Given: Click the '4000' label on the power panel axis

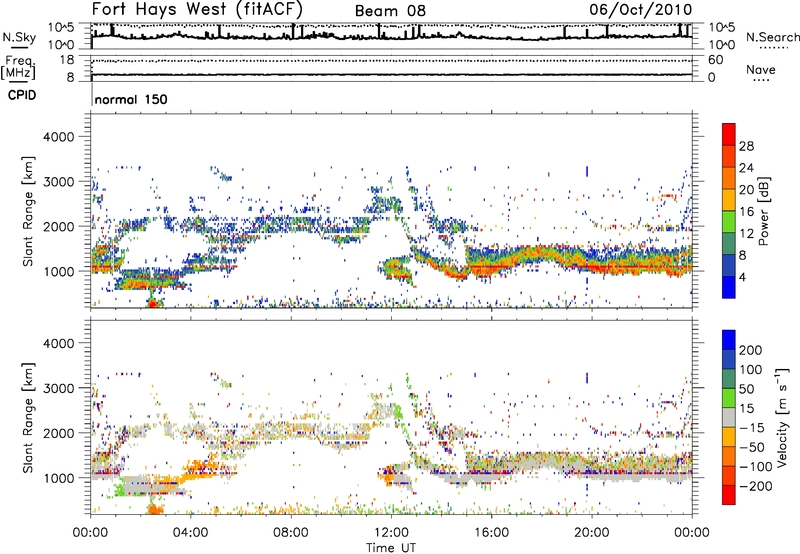Looking at the screenshot, I should click(x=58, y=137).
